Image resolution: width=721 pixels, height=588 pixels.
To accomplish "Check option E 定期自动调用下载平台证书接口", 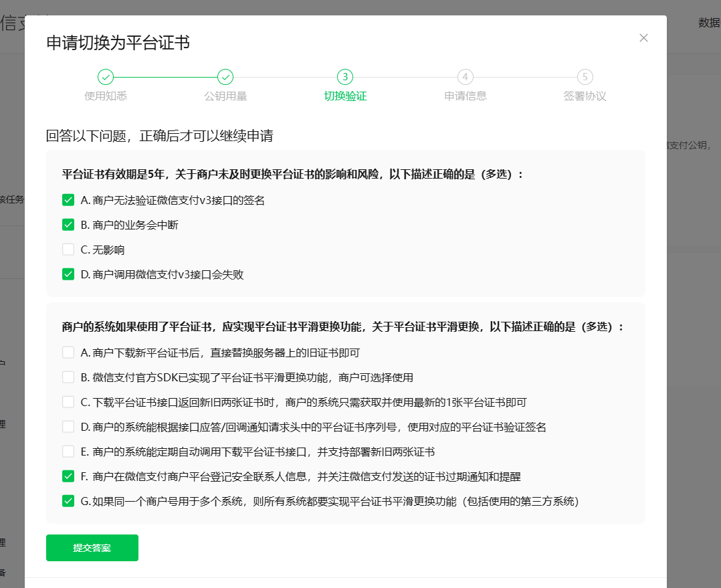I will (68, 452).
